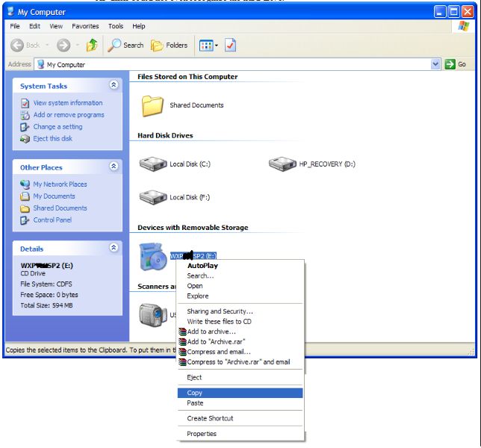Click the Eject this disk icon
Screen dimensions: 481x448
click(x=25, y=139)
